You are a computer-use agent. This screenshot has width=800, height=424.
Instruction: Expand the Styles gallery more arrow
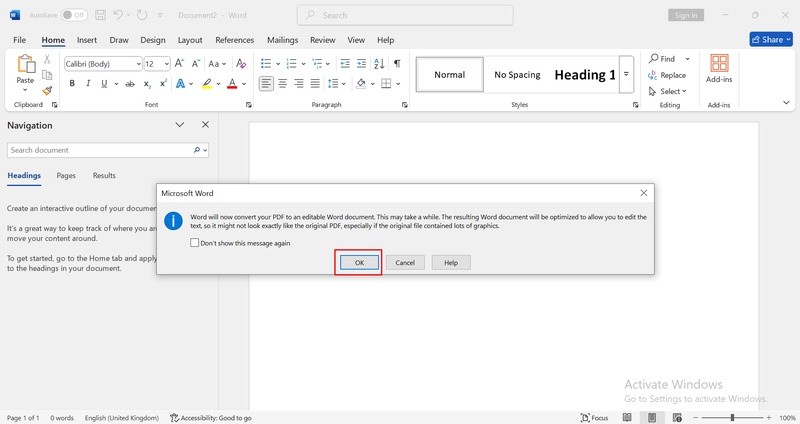click(626, 74)
